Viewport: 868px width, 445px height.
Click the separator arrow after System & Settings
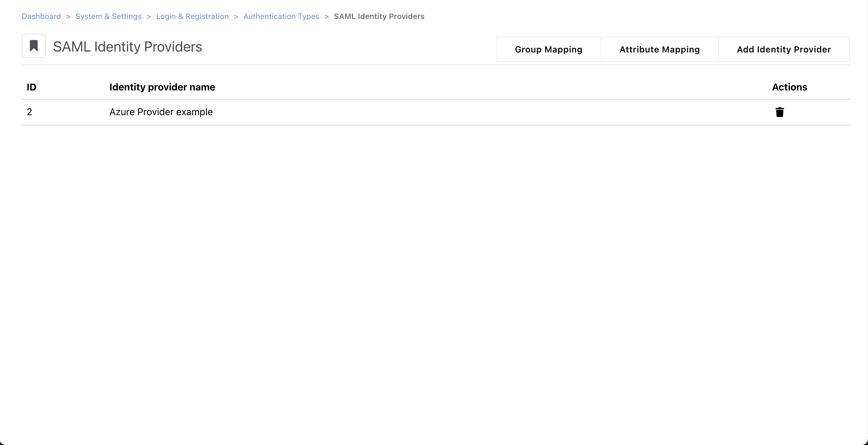click(x=149, y=17)
